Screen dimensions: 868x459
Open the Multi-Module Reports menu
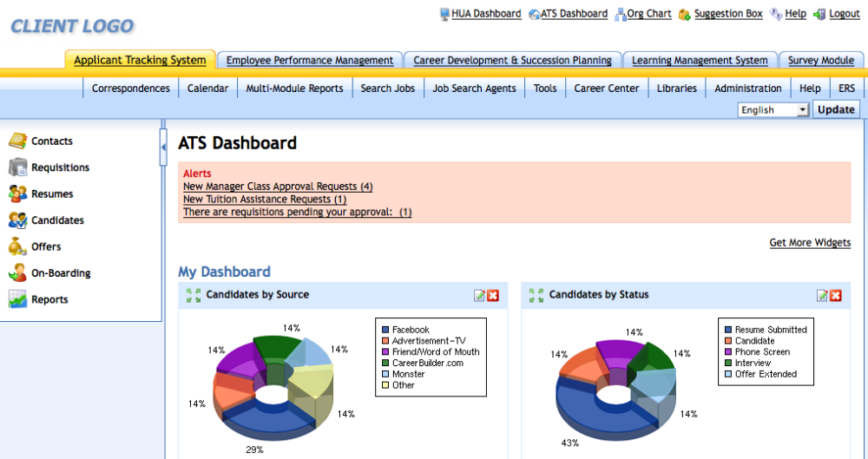coord(294,88)
